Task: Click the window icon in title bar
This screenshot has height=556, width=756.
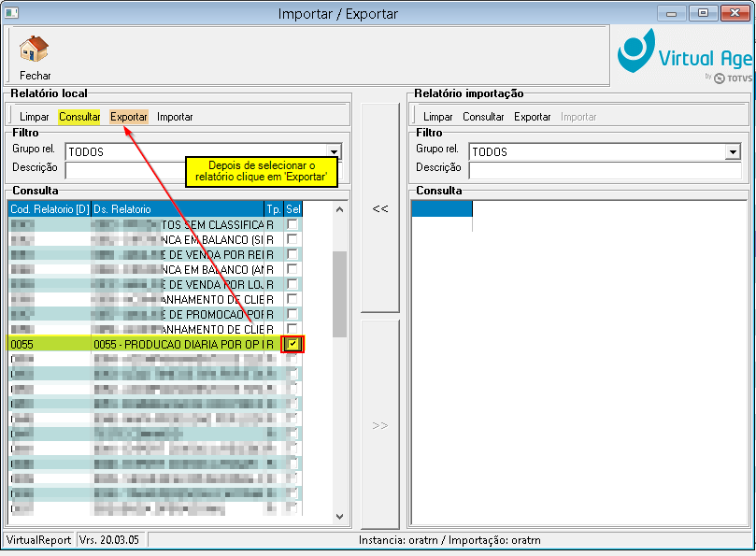Action: [11, 12]
